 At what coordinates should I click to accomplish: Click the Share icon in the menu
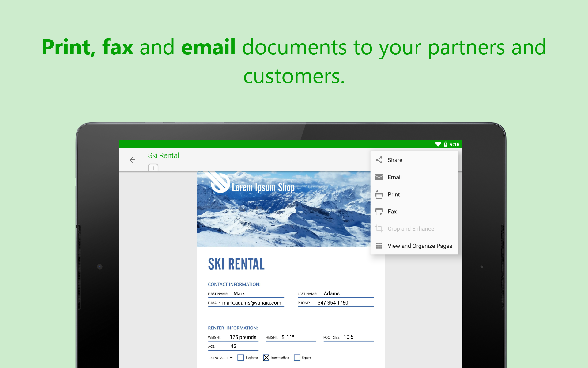(x=379, y=160)
